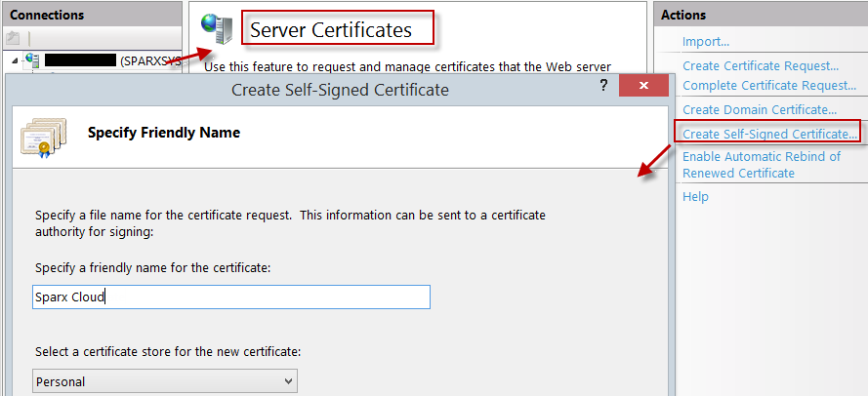Open Create Certificate Request... action
This screenshot has width=868, height=396.
761,65
